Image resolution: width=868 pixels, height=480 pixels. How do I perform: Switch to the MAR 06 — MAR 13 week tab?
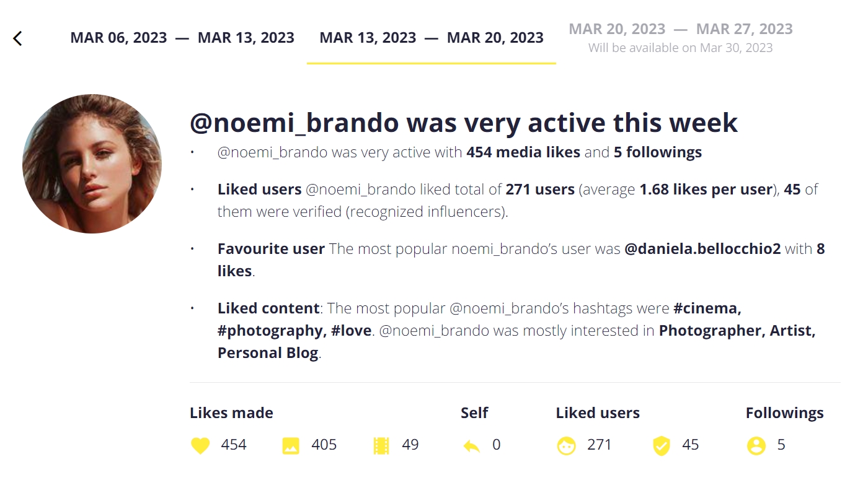pos(183,37)
